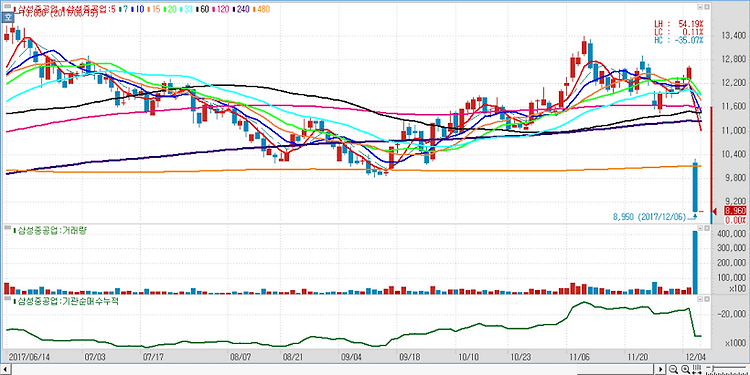
Task: Click the 10/10 date on time axis
Action: click(x=469, y=357)
